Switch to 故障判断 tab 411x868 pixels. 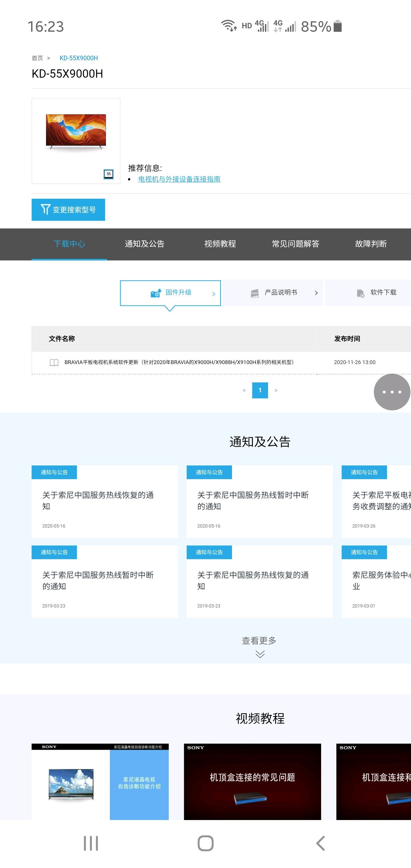pyautogui.click(x=370, y=244)
